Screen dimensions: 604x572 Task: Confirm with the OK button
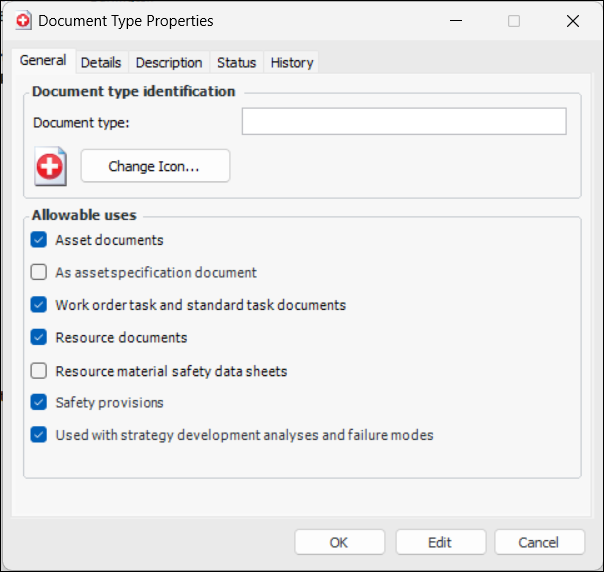(339, 542)
